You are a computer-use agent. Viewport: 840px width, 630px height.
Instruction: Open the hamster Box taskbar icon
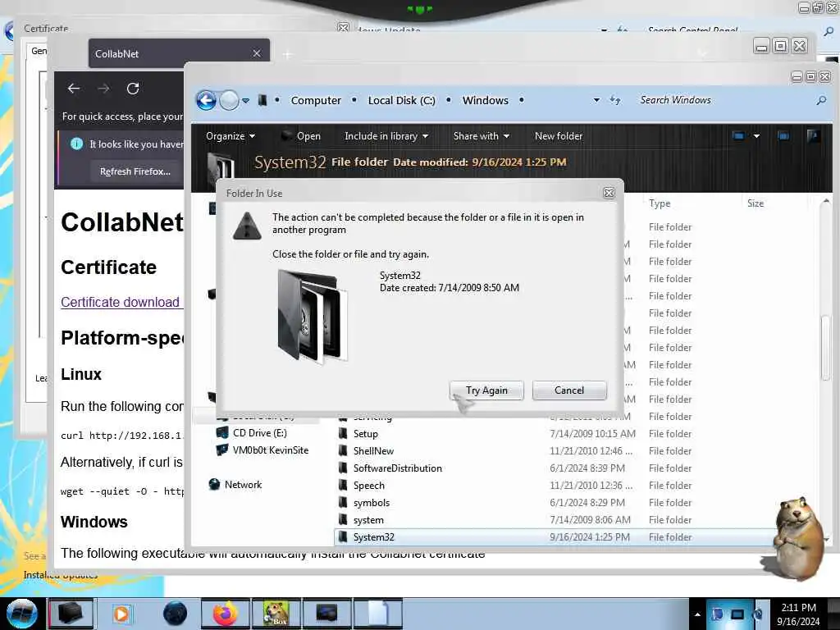(x=276, y=614)
